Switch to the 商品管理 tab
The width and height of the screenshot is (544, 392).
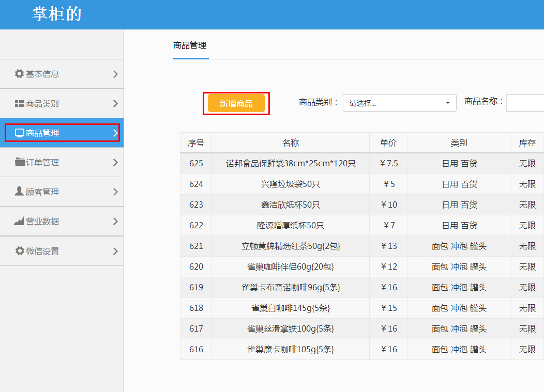[x=190, y=45]
